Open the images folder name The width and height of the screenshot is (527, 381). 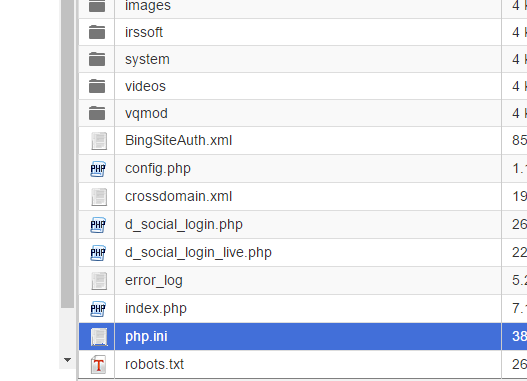coord(148,6)
